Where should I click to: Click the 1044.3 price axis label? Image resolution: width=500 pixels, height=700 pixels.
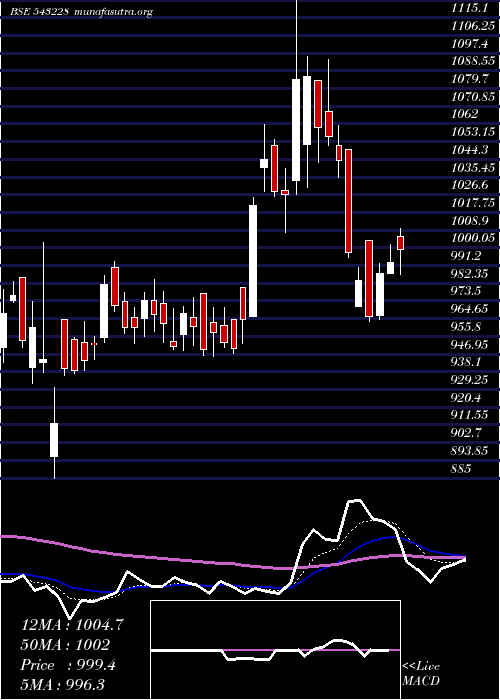click(x=469, y=150)
